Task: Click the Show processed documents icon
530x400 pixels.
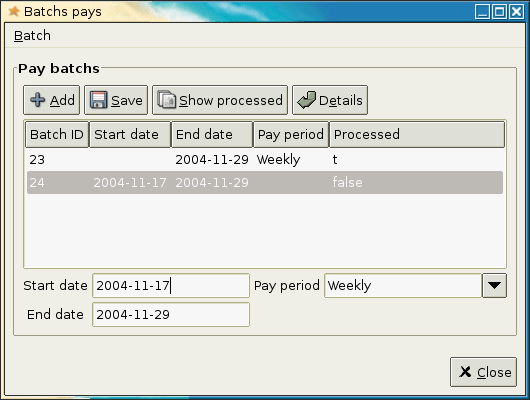Action: click(x=167, y=100)
